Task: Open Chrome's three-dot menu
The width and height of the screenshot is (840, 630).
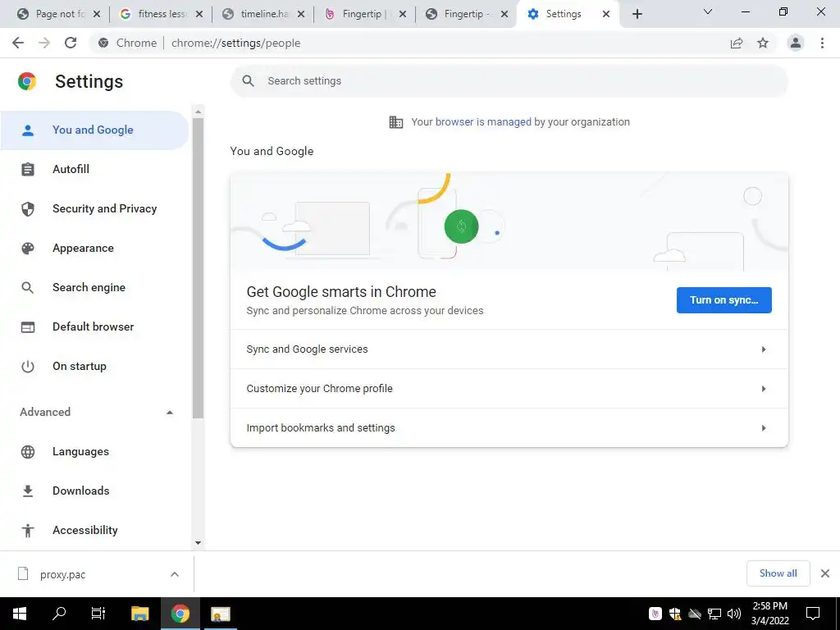Action: (822, 43)
